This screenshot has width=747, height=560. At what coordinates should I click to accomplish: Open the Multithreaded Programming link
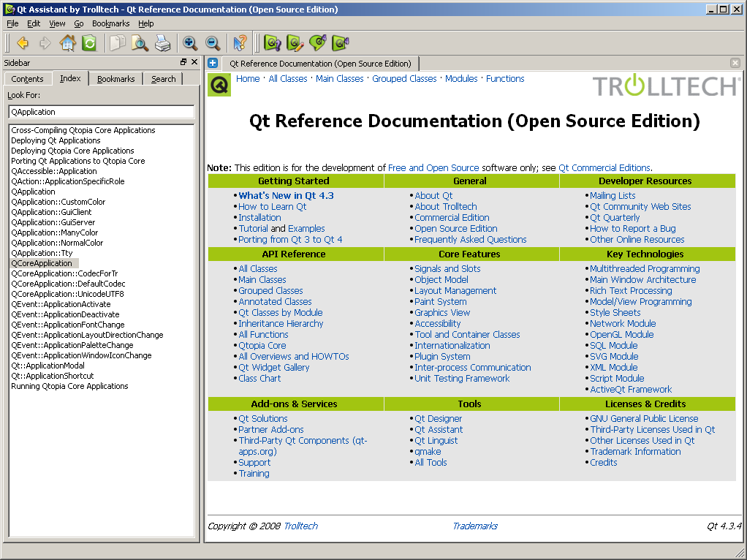pyautogui.click(x=645, y=269)
